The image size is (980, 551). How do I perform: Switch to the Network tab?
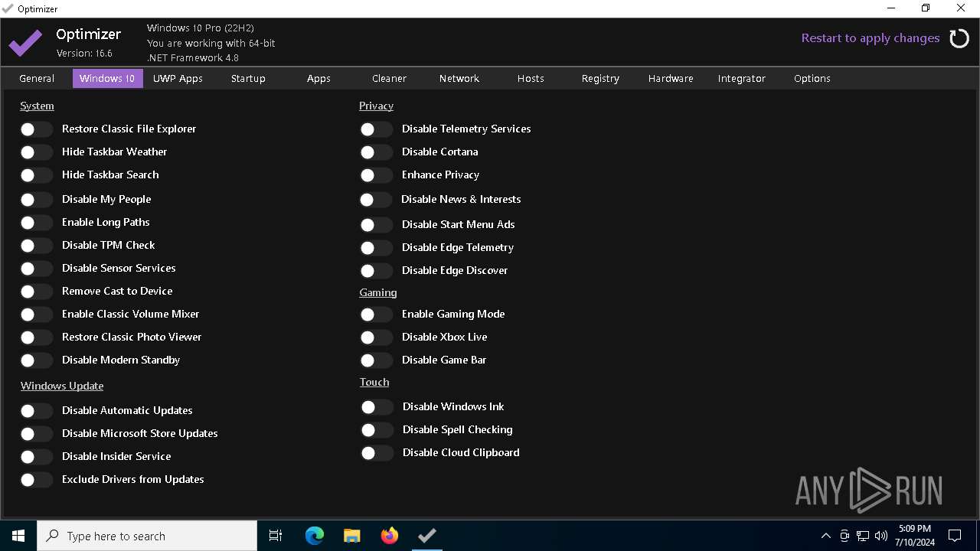point(459,78)
